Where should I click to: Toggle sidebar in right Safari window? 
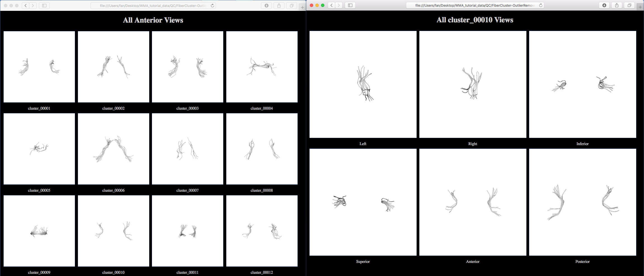click(350, 5)
